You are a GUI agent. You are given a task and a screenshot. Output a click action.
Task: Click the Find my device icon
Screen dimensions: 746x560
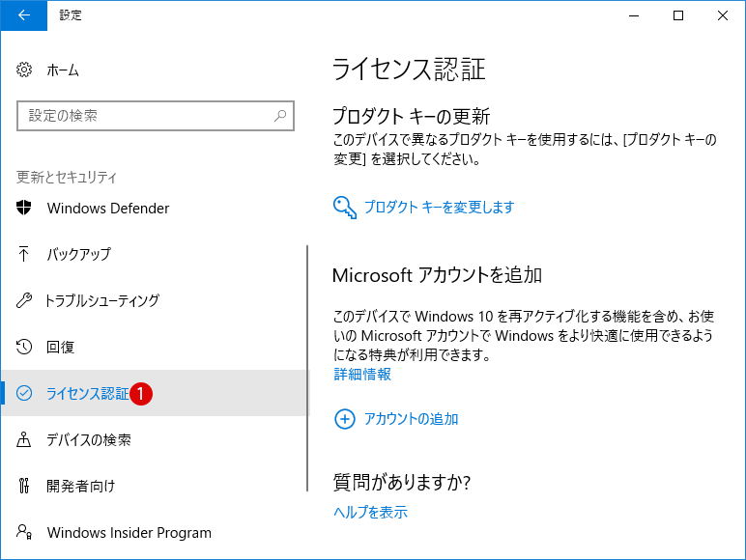click(x=24, y=439)
